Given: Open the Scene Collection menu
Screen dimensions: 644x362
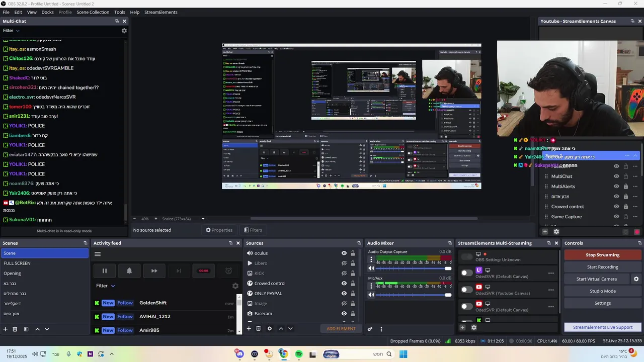Looking at the screenshot, I should [x=93, y=12].
